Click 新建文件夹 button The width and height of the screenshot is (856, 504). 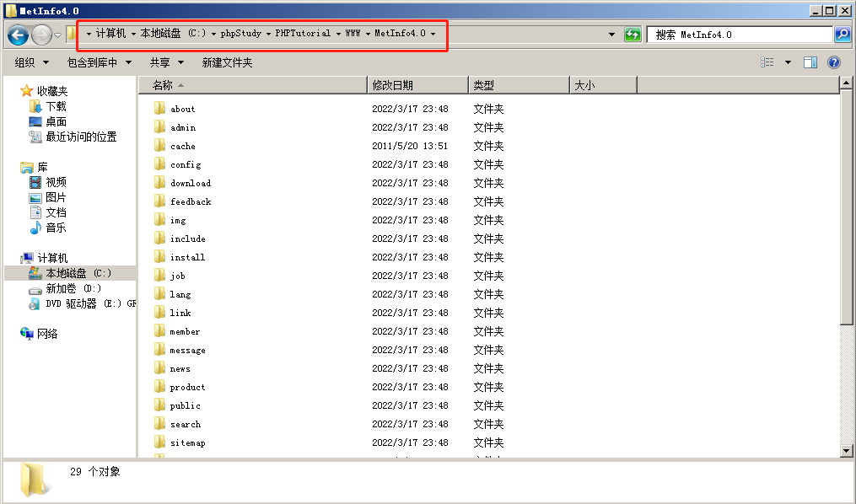coord(227,62)
